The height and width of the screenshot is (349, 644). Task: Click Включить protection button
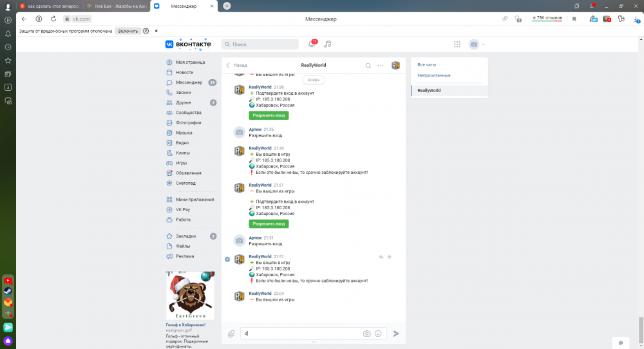(128, 31)
